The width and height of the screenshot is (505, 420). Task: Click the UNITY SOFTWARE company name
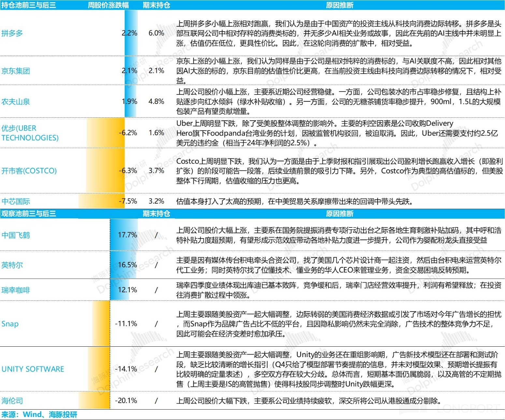click(x=33, y=369)
